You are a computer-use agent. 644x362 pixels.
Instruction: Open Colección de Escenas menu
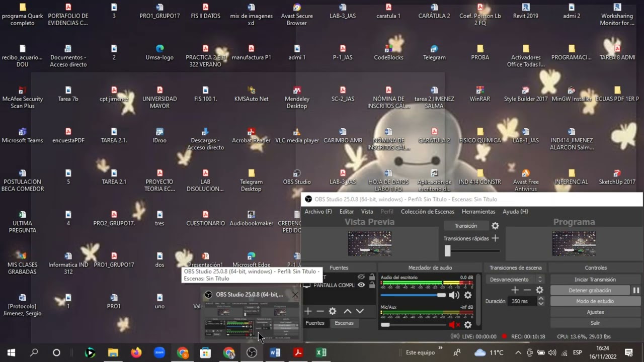(428, 212)
